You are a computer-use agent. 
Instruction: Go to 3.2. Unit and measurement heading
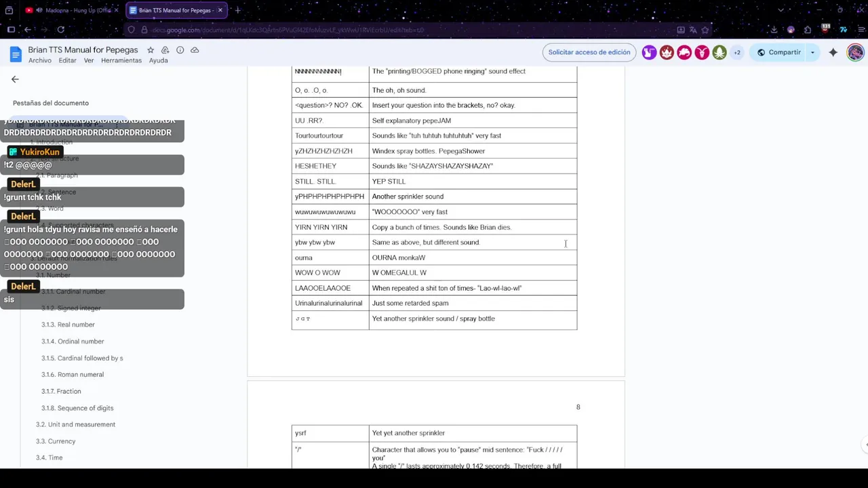[75, 424]
